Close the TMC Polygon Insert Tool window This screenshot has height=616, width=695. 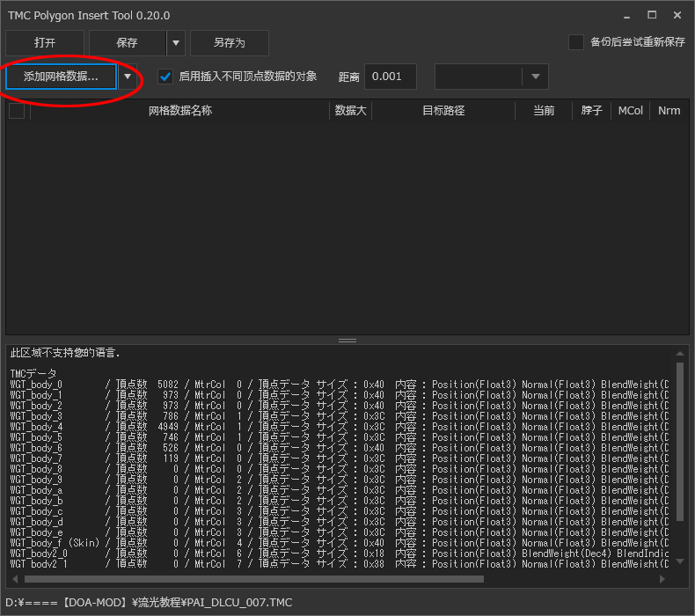[x=677, y=16]
